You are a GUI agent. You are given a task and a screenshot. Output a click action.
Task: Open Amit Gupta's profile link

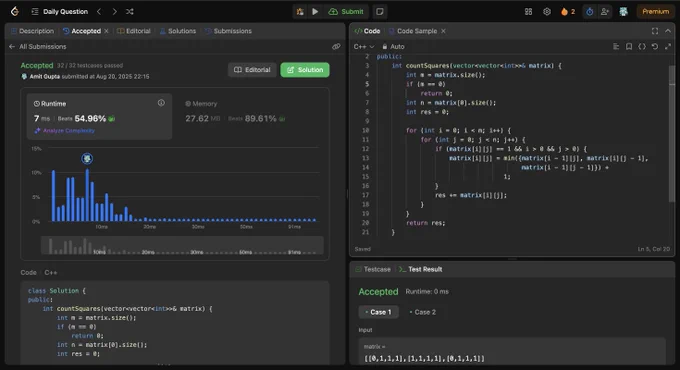pyautogui.click(x=45, y=76)
